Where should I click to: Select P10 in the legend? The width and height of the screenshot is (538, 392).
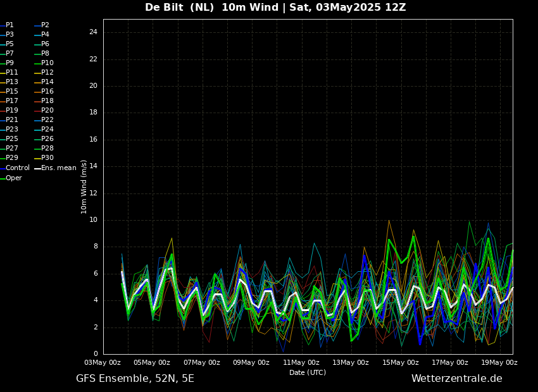pyautogui.click(x=47, y=63)
